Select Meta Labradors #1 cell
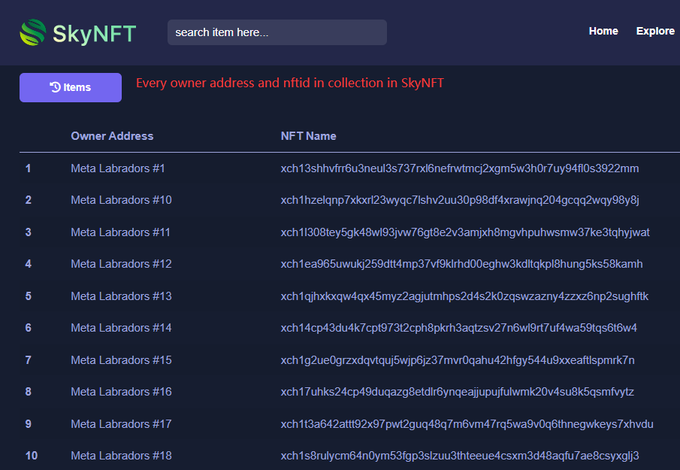Screen dimensions: 680x470 pos(118,168)
